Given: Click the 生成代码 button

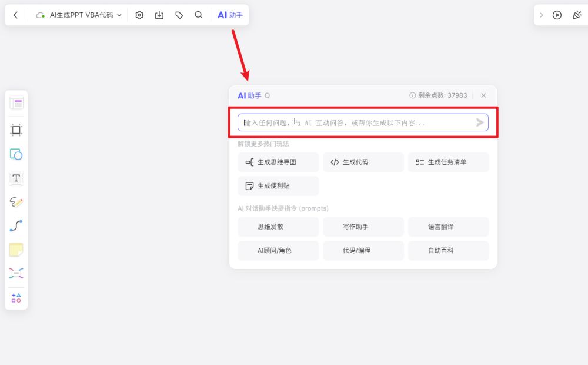Looking at the screenshot, I should [363, 162].
